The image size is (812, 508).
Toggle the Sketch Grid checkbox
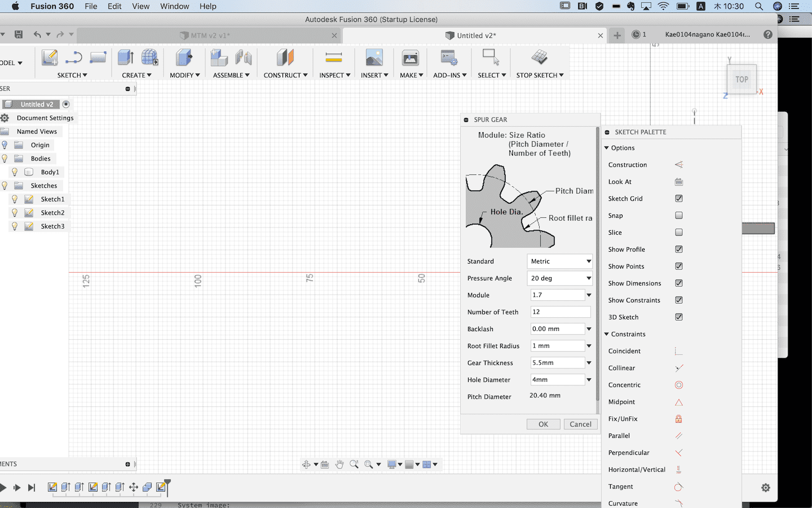pyautogui.click(x=679, y=199)
